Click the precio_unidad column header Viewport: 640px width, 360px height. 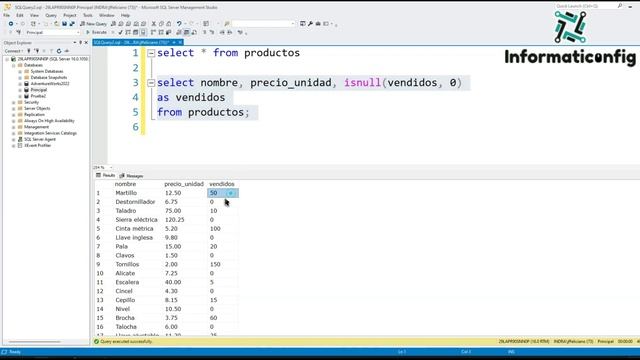[x=184, y=184]
